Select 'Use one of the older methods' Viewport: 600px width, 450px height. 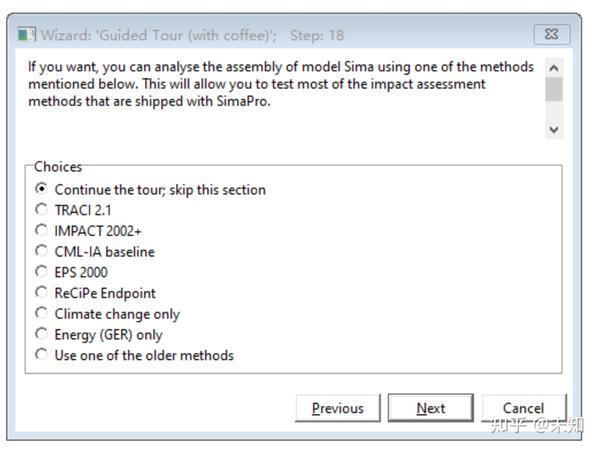click(x=41, y=355)
